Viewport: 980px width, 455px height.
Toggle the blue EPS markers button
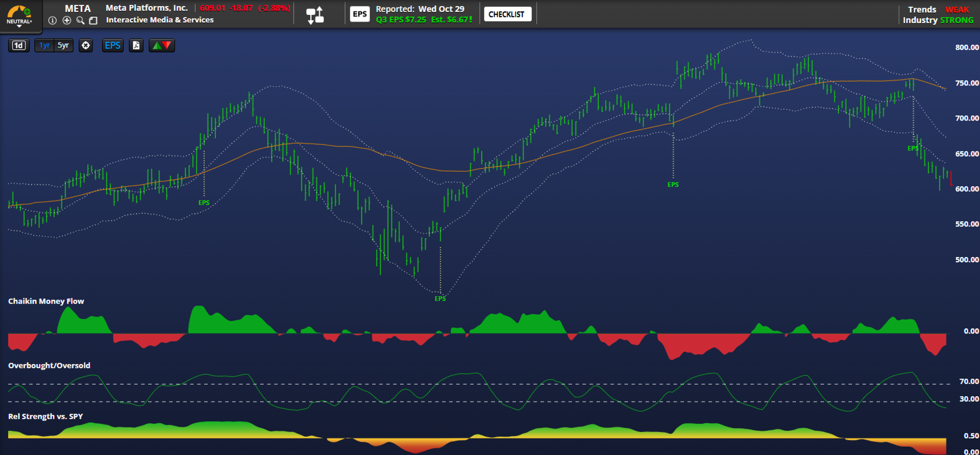pyautogui.click(x=112, y=45)
